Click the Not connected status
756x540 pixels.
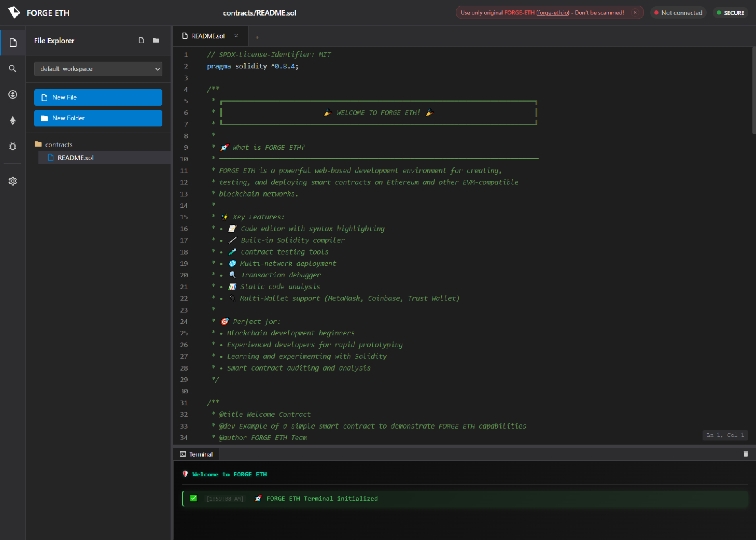[x=678, y=12]
